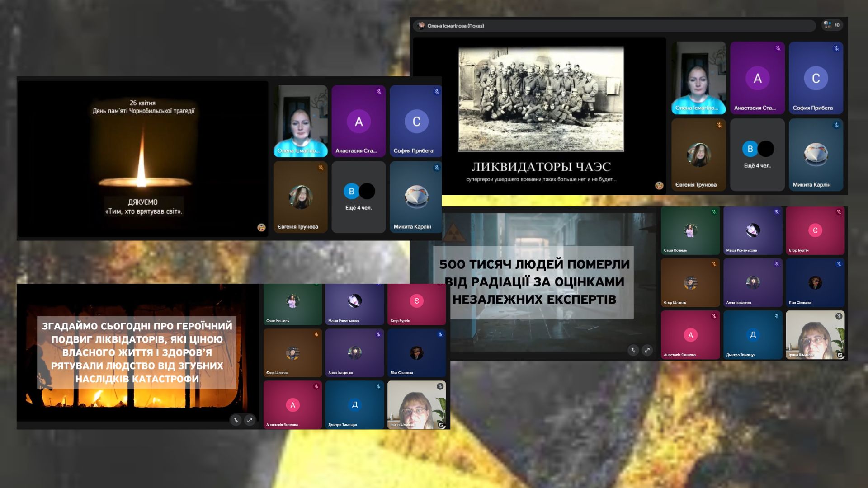Select Дмитро Тимощук tile beside 500 тисяч slide
Image resolution: width=868 pixels, height=488 pixels.
click(x=752, y=335)
